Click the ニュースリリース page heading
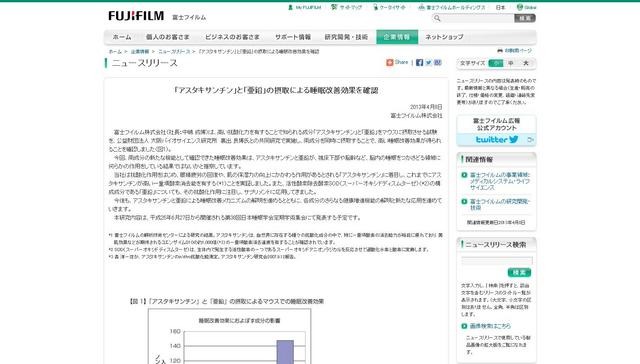Viewport: 640px width, 364px height. pos(145,63)
